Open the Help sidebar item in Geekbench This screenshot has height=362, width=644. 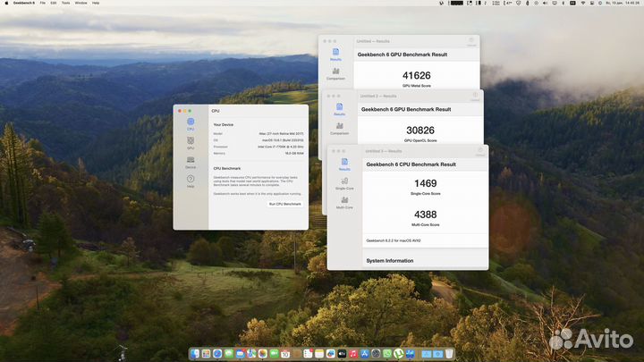191,181
